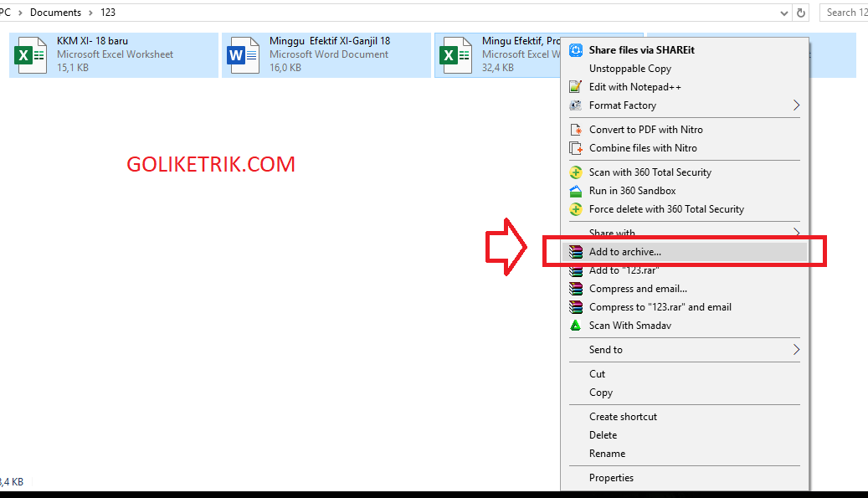Choose Compress to "123.rar" and email
Screen dimensions: 868x498
[684, 307]
